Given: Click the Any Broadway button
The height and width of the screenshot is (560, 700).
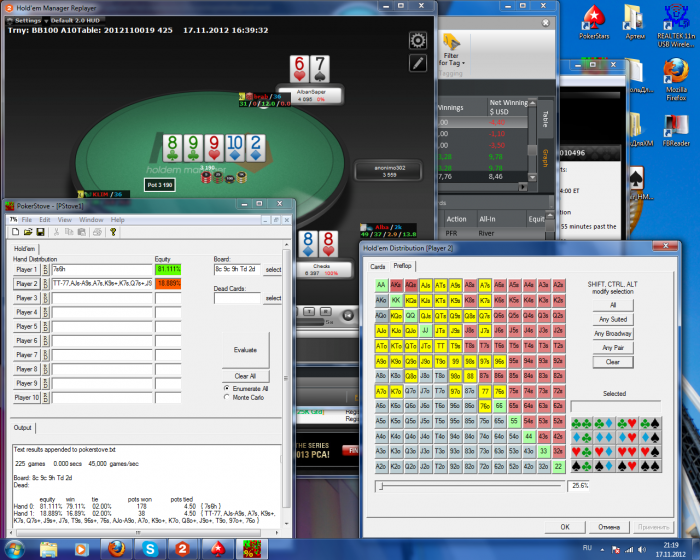Looking at the screenshot, I should [613, 334].
